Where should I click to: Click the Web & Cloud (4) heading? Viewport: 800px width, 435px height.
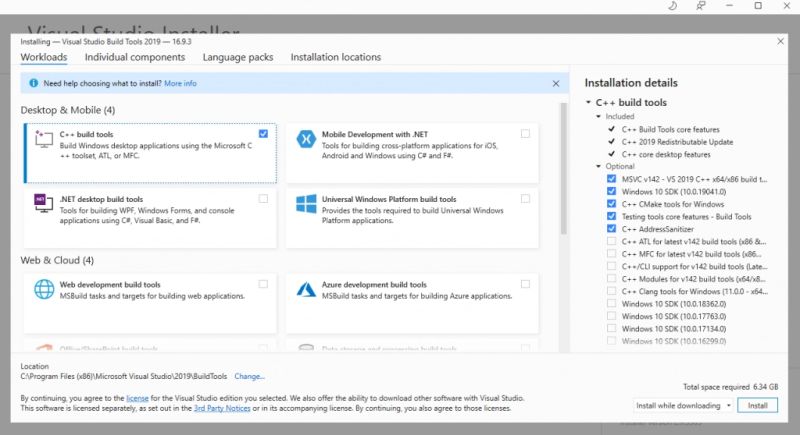(x=57, y=260)
